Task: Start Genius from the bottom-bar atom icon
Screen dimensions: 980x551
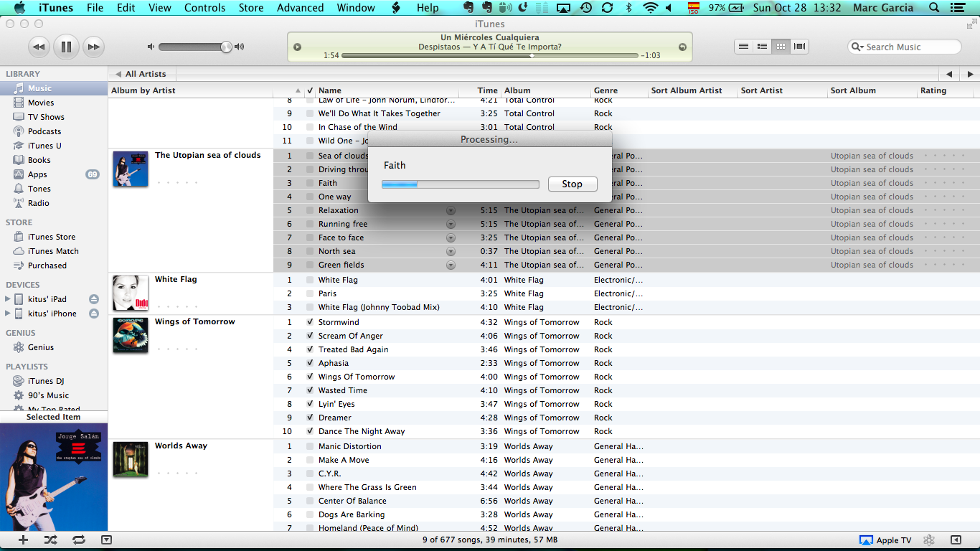Action: point(929,540)
